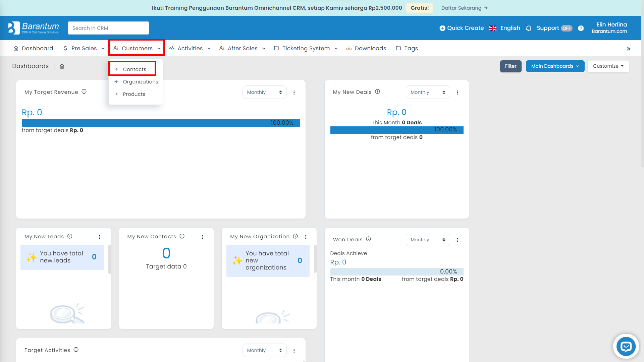Click info icon next to My Target Revenue
This screenshot has height=362, width=644.
[84, 92]
